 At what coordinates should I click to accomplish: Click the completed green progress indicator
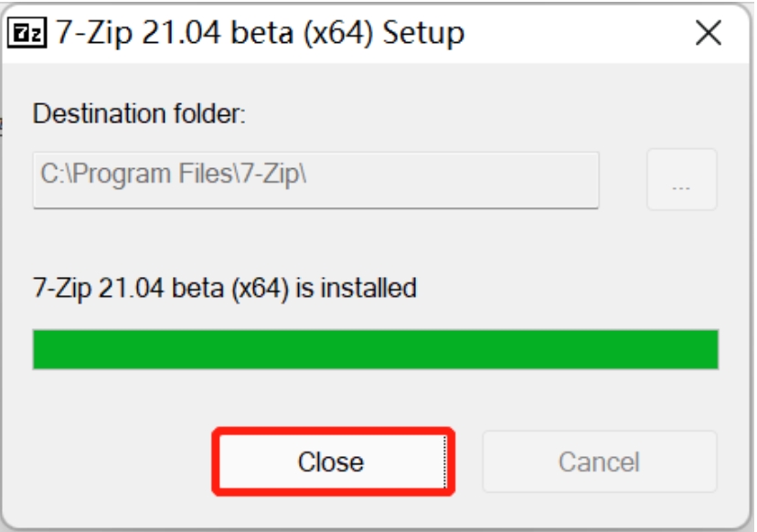point(375,350)
